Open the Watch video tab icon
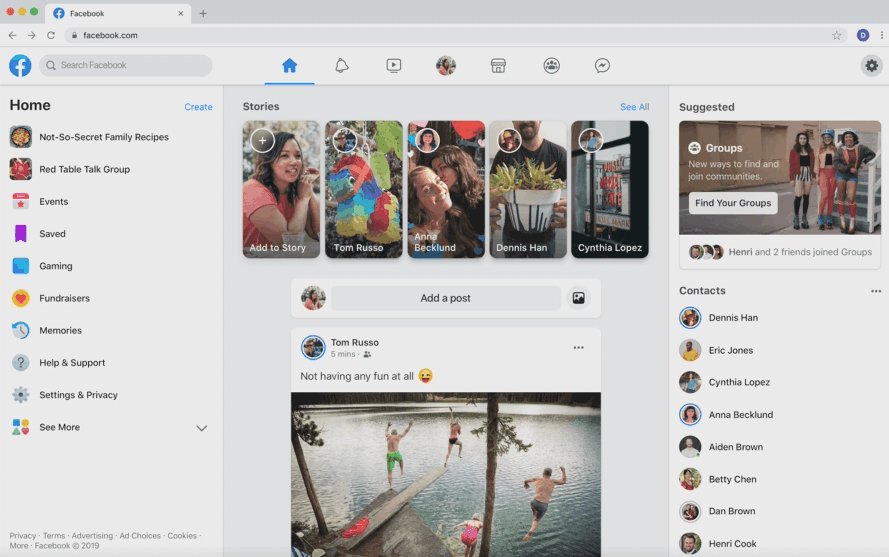 tap(394, 66)
